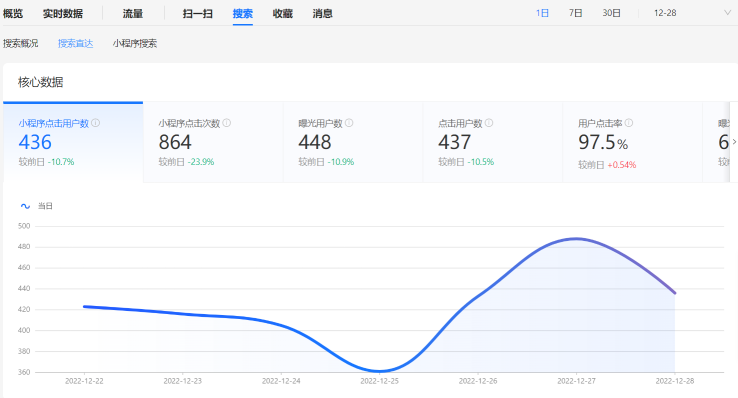
Task: Open 小程序搜索 sub-tab
Action: tap(135, 43)
